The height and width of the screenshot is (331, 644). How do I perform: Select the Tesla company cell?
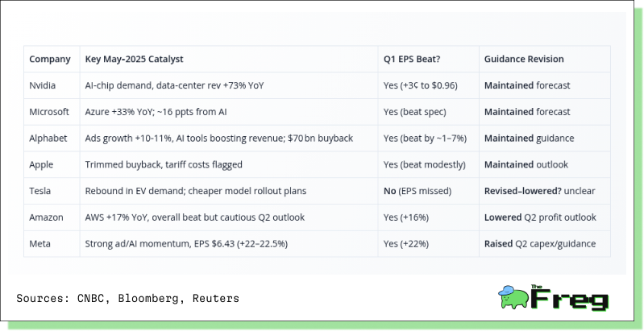[52, 191]
